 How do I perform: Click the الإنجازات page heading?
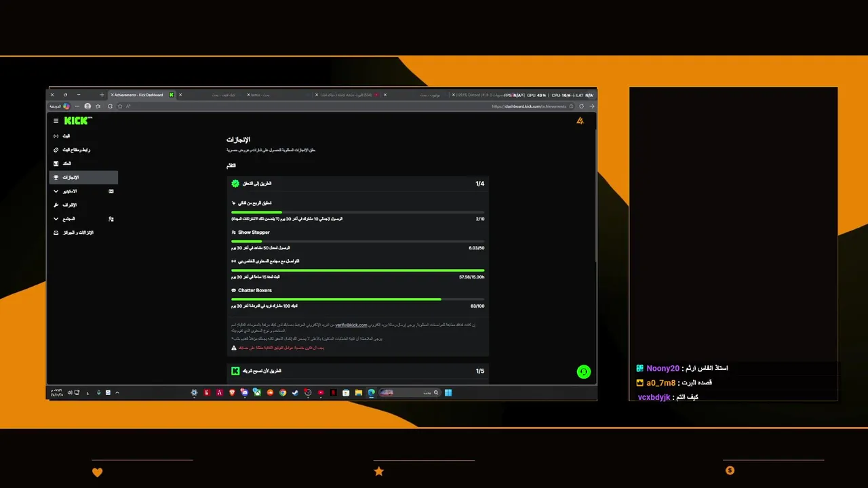coord(238,140)
